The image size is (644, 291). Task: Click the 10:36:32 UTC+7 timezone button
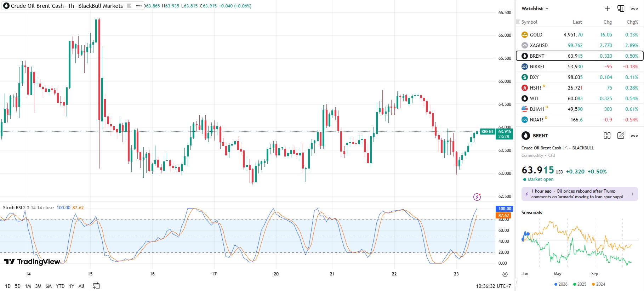(493, 286)
